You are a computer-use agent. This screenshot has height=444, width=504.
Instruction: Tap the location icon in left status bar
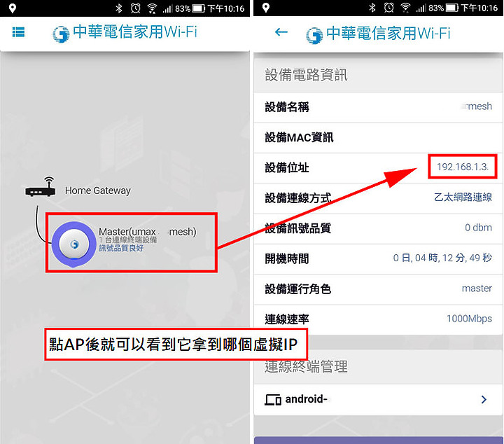pyautogui.click(x=12, y=8)
